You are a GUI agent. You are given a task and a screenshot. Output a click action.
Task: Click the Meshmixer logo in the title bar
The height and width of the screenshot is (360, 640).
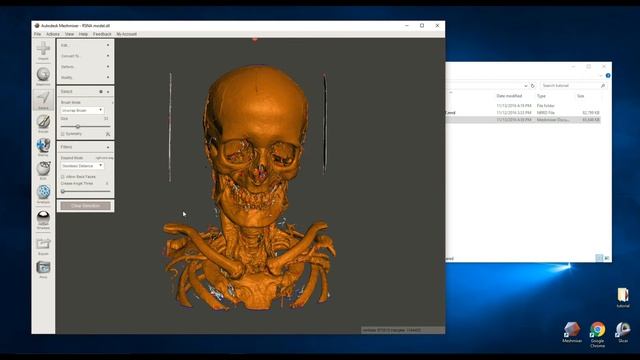[x=37, y=26]
